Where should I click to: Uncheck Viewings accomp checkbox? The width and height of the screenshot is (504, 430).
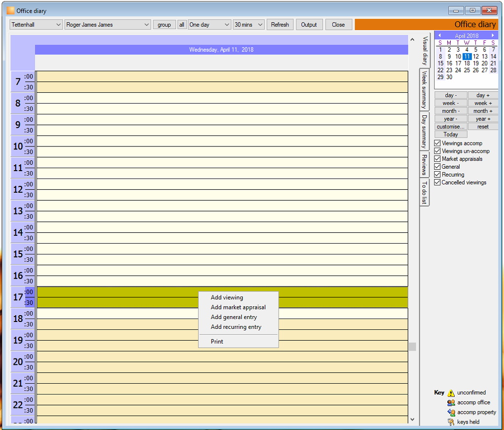coord(437,143)
